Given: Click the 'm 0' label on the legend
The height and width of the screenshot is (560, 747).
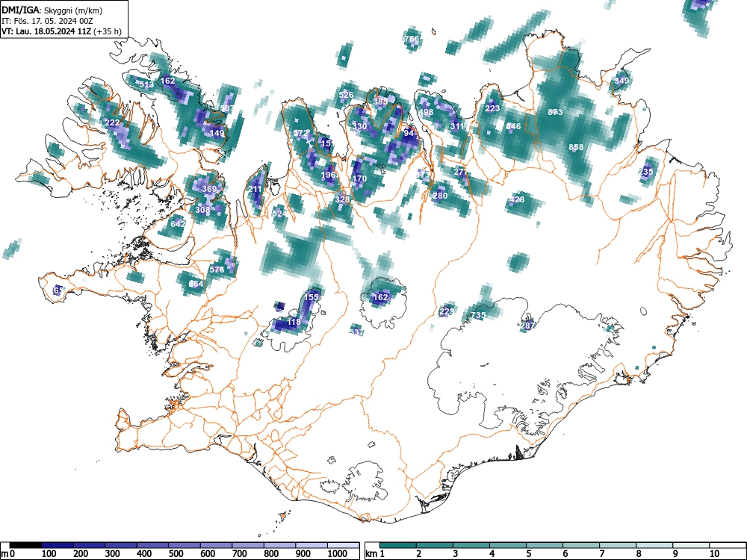Looking at the screenshot, I should pos(6,554).
